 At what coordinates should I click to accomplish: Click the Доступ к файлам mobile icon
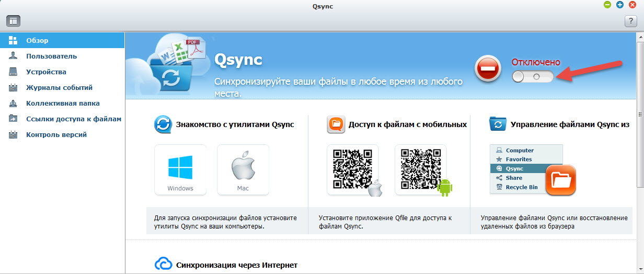(x=336, y=125)
